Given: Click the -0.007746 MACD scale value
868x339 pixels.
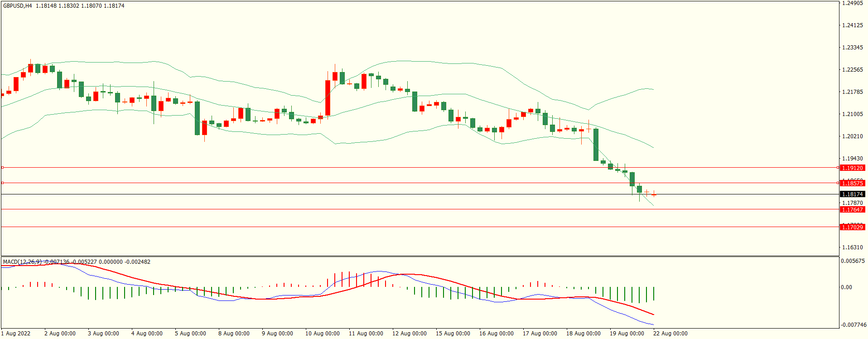Looking at the screenshot, I should click(x=853, y=325).
